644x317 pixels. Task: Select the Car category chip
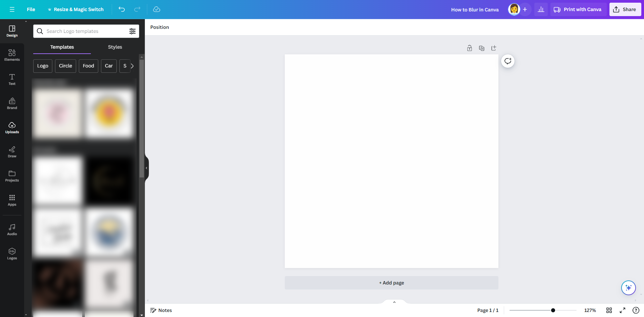click(109, 66)
